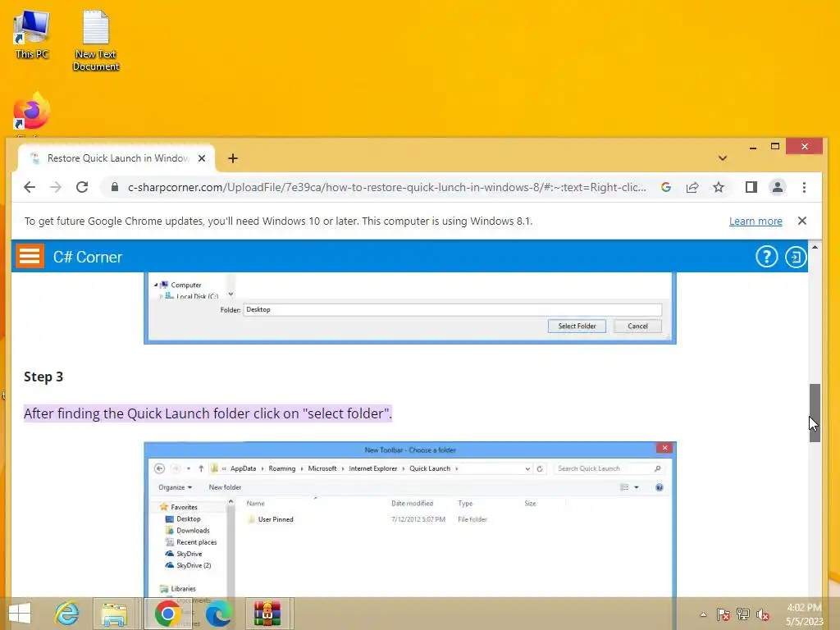Screen dimensions: 840x630
Task: View site information padlock icon
Action: click(114, 187)
